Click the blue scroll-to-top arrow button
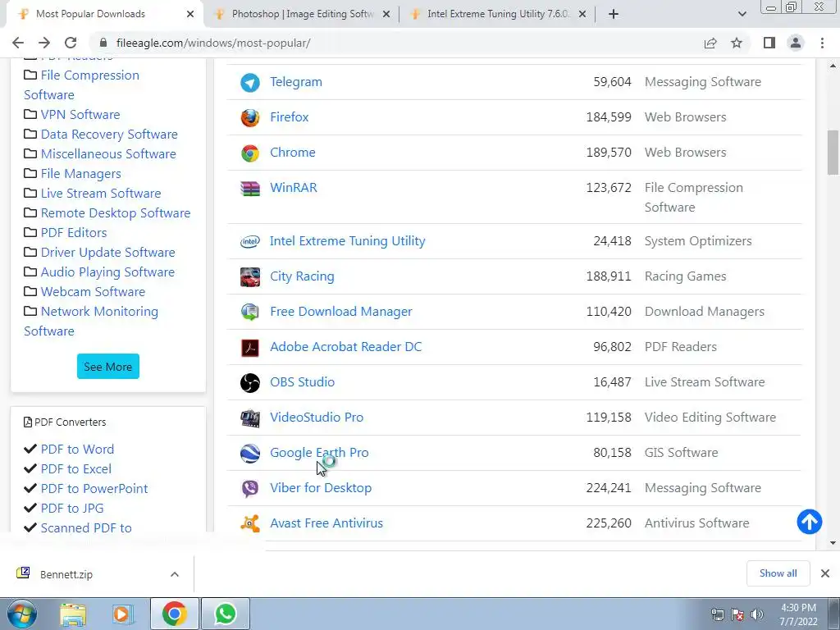The height and width of the screenshot is (630, 840). pyautogui.click(x=809, y=522)
